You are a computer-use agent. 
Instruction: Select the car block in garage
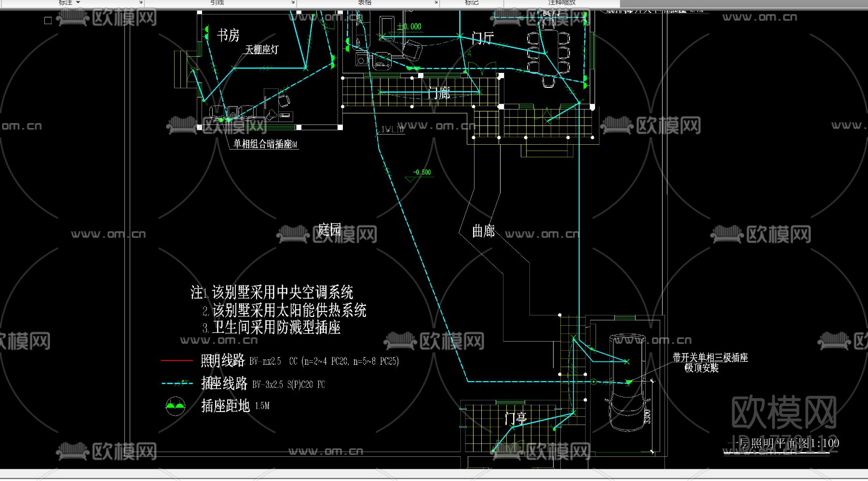tap(627, 382)
